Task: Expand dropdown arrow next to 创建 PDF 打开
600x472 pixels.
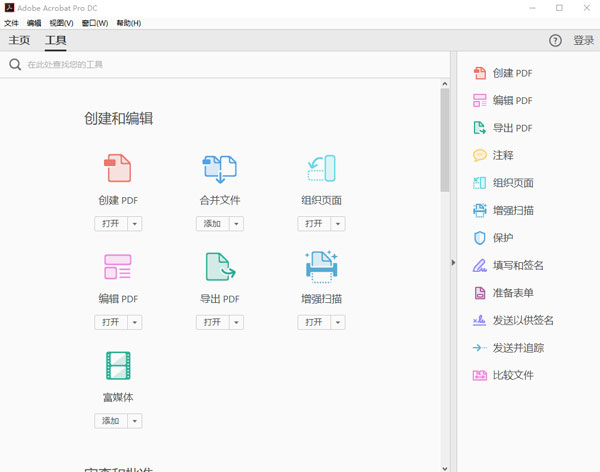Action: 135,224
